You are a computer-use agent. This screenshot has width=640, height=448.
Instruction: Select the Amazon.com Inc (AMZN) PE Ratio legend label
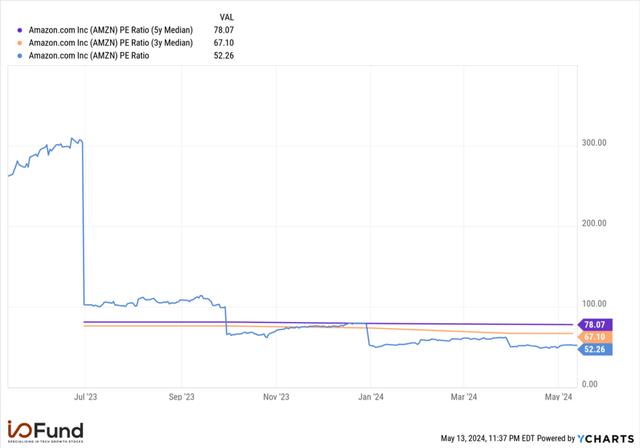point(89,56)
